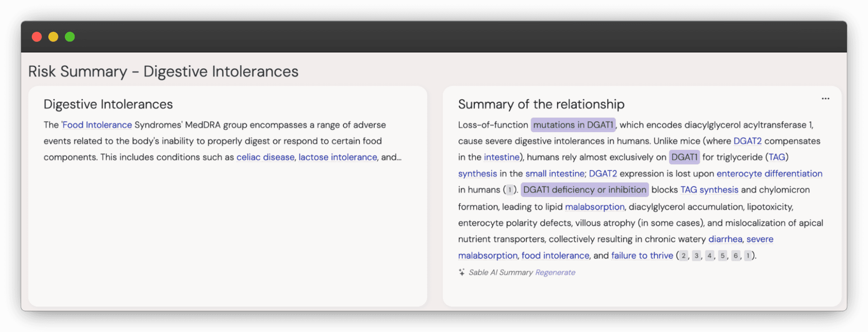This screenshot has height=332, width=868.
Task: Open the diarrhea link
Action: click(725, 239)
